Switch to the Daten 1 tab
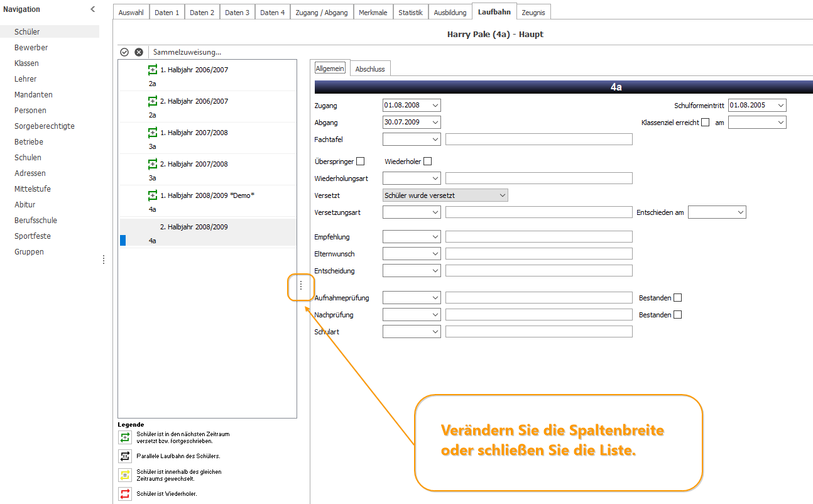The image size is (813, 504). point(167,13)
